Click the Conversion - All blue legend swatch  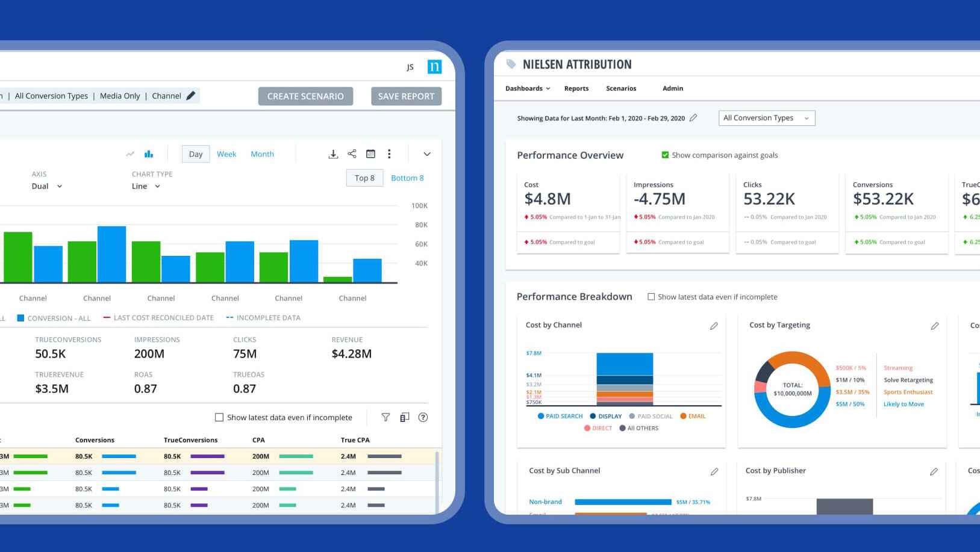click(x=20, y=318)
